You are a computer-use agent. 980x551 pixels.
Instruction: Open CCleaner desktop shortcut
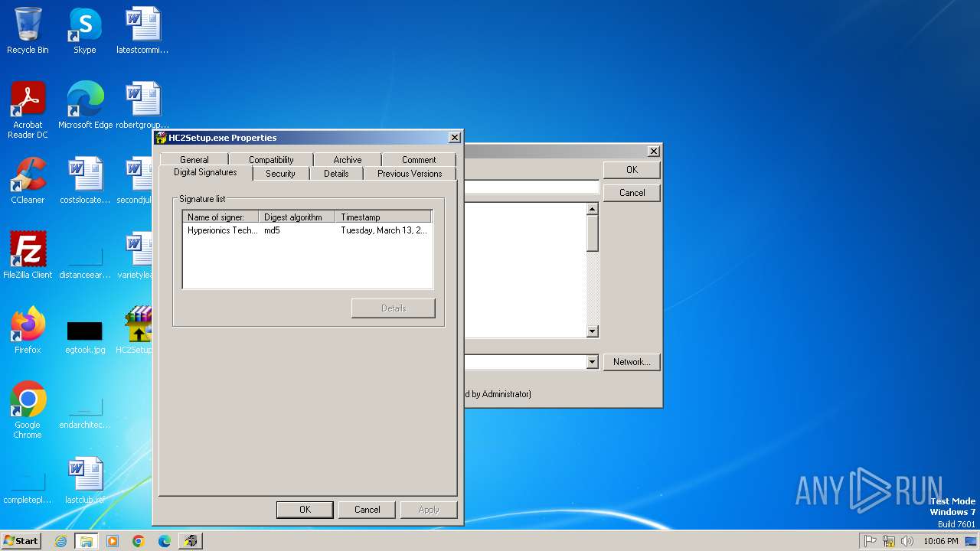tap(28, 181)
